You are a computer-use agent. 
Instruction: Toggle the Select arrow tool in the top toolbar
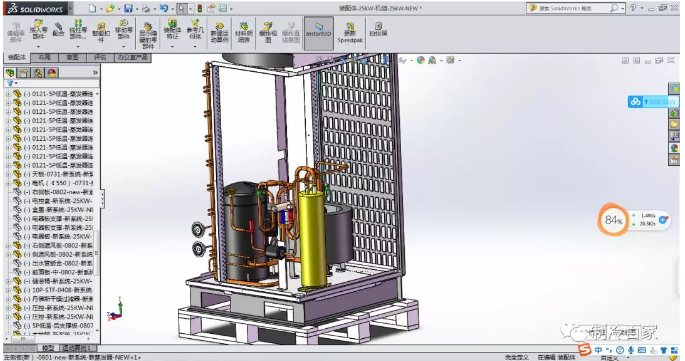point(181,8)
